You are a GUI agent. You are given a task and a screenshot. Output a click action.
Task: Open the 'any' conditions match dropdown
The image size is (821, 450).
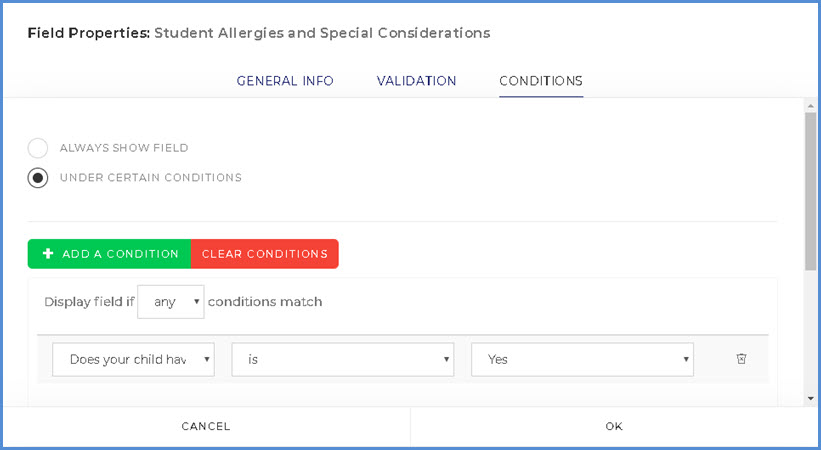pos(170,302)
